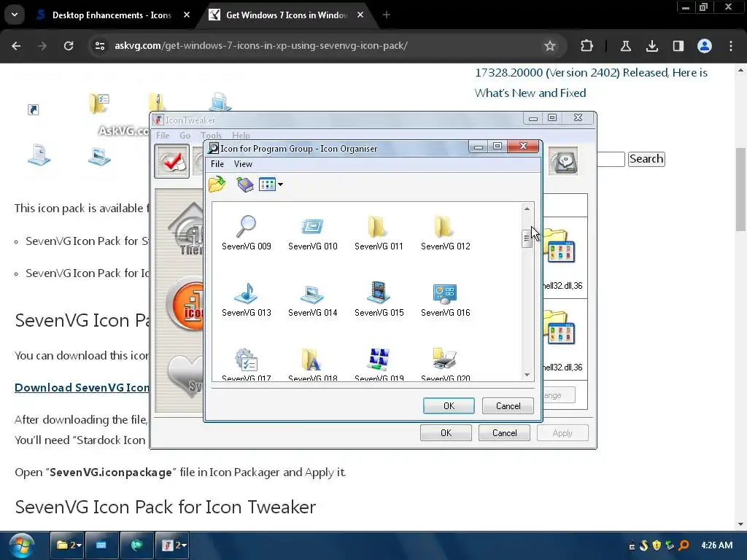747x560 pixels.
Task: Click the red checkmark icon in IconTweaker toolbar
Action: tap(172, 161)
